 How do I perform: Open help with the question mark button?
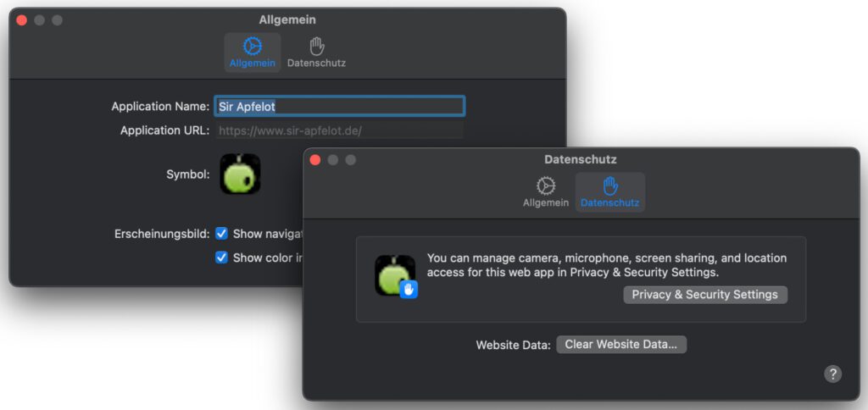pyautogui.click(x=832, y=374)
